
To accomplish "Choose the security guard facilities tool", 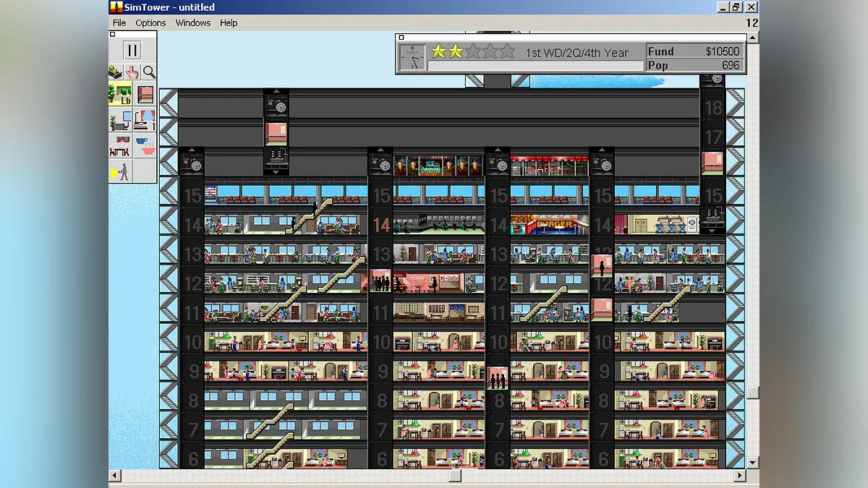I will pyautogui.click(x=120, y=171).
